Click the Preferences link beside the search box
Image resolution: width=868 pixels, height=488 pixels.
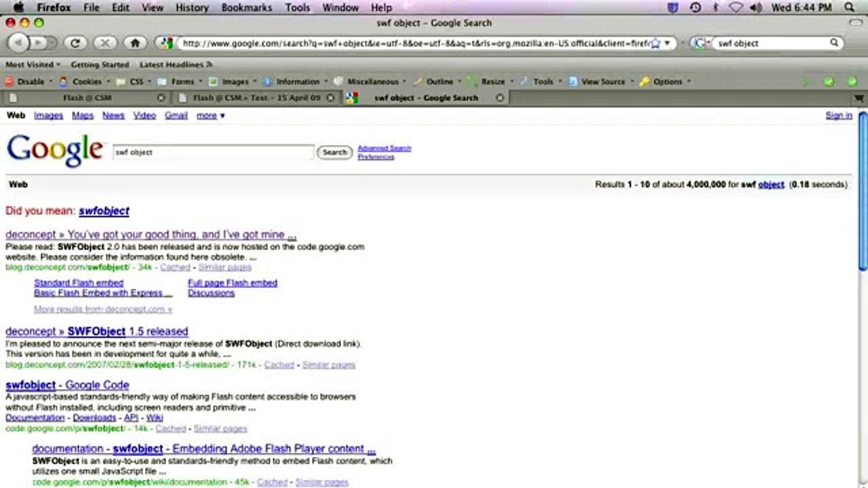376,157
